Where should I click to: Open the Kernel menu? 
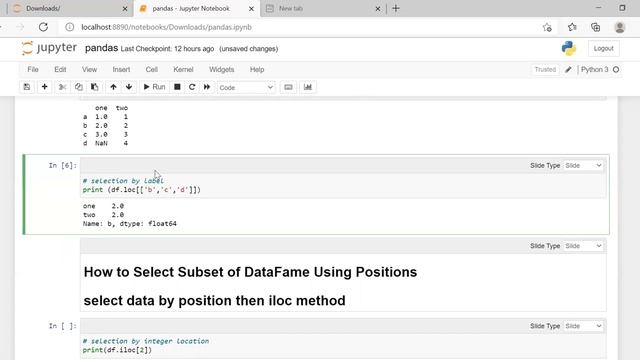tap(183, 69)
